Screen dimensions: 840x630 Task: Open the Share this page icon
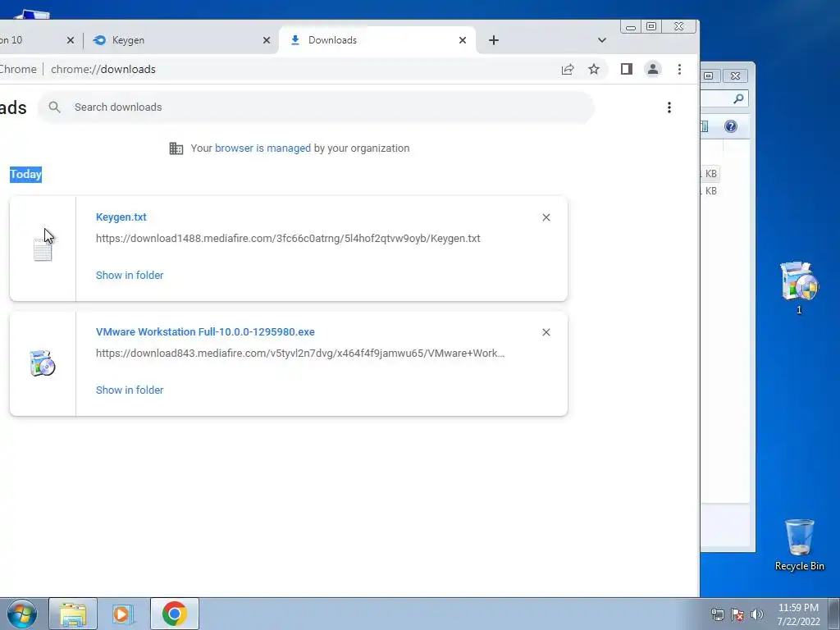568,69
